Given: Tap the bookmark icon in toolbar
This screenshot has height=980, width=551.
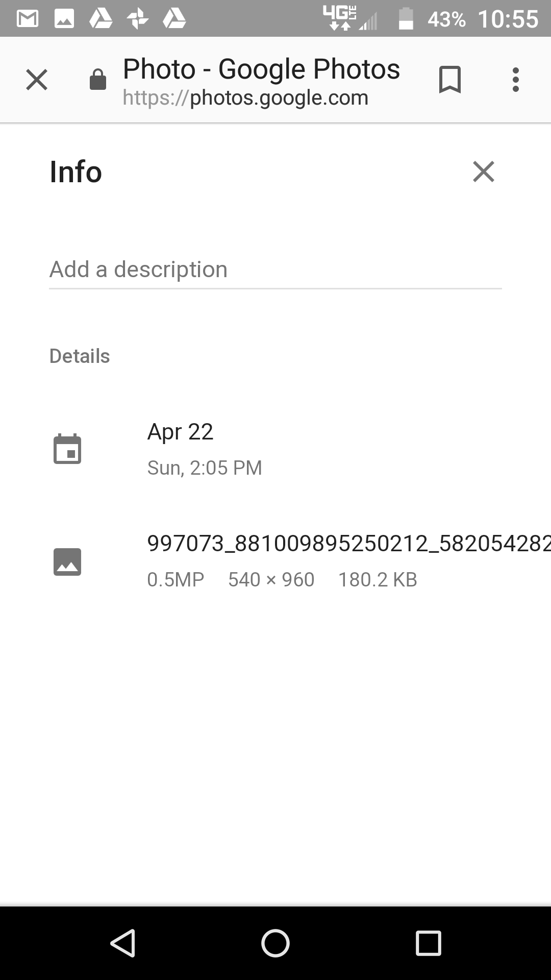Looking at the screenshot, I should pyautogui.click(x=449, y=80).
